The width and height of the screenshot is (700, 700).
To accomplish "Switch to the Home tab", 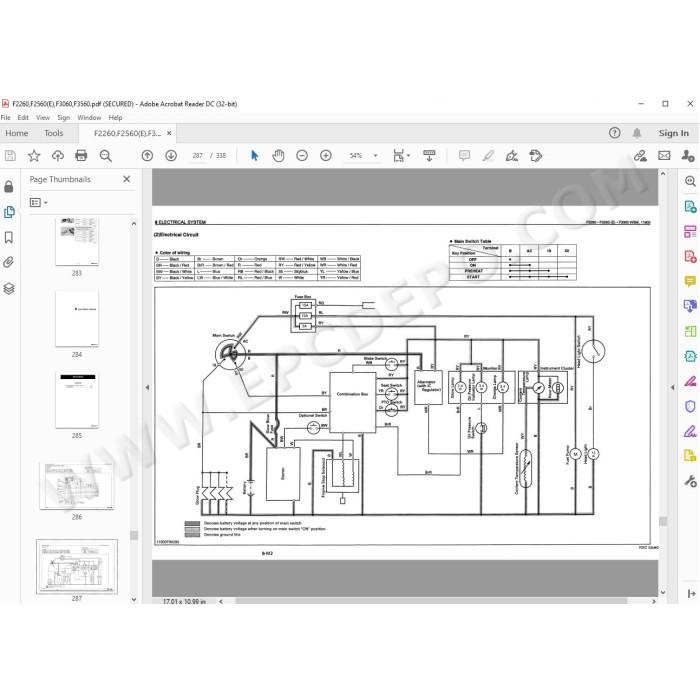I will point(17,133).
